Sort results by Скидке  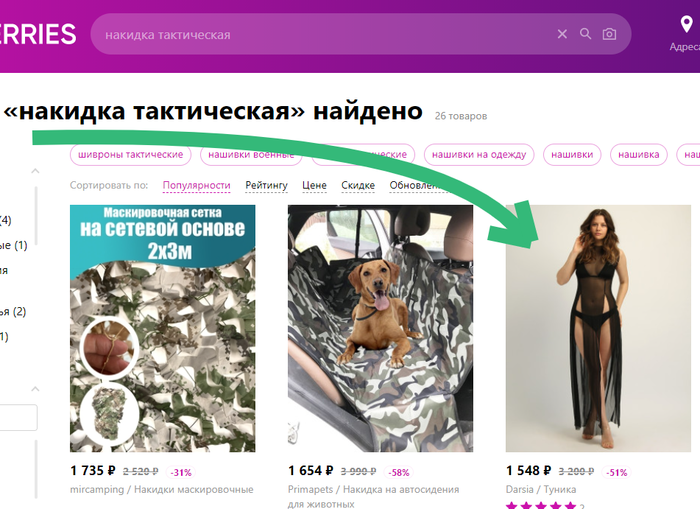[358, 185]
